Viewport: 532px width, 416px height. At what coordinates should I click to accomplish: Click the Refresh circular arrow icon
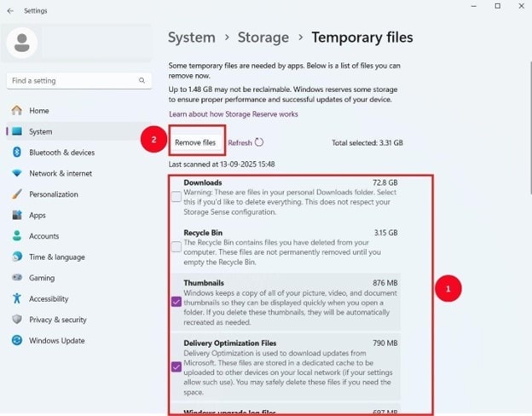(259, 142)
